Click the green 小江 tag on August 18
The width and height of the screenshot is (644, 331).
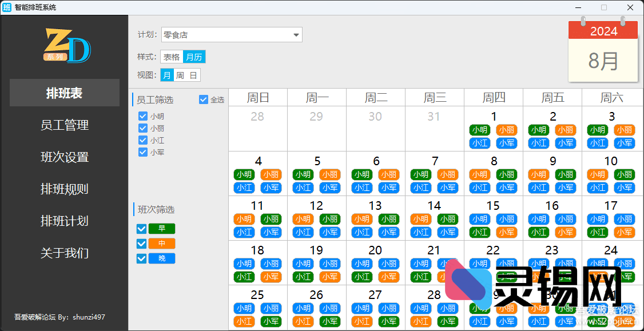click(244, 277)
